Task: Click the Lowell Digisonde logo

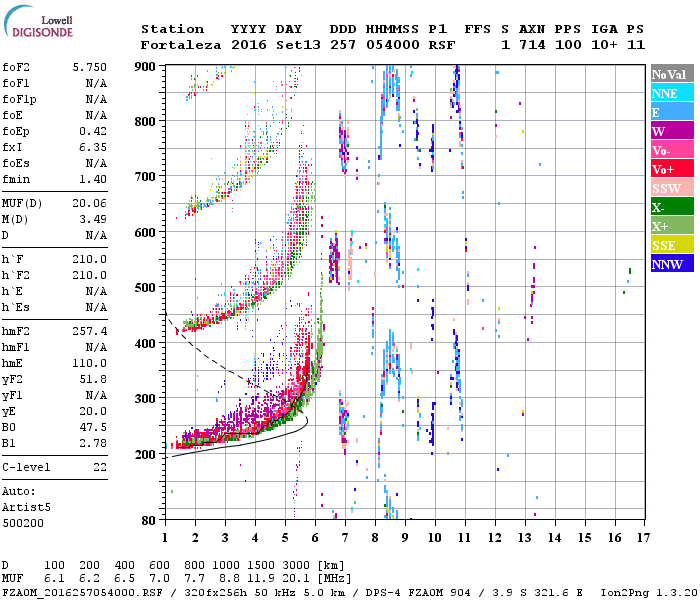Action: point(38,21)
